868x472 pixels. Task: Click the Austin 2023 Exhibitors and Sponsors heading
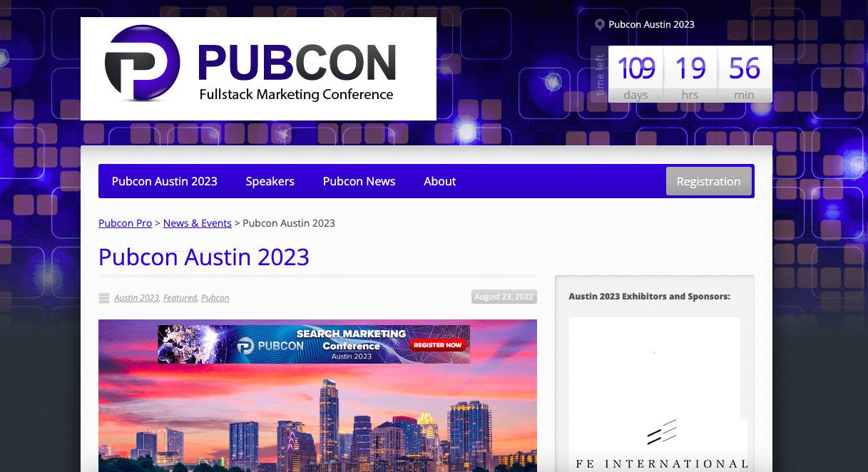coord(650,296)
